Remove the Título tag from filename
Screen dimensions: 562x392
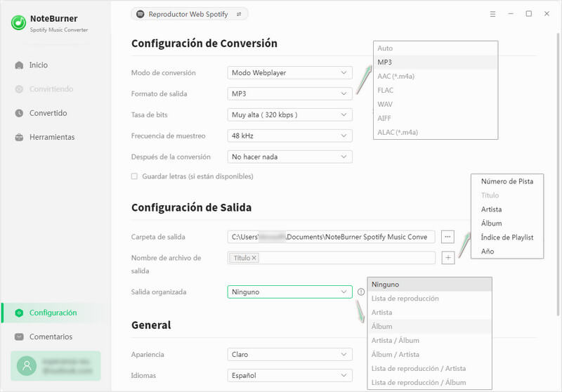pyautogui.click(x=254, y=258)
